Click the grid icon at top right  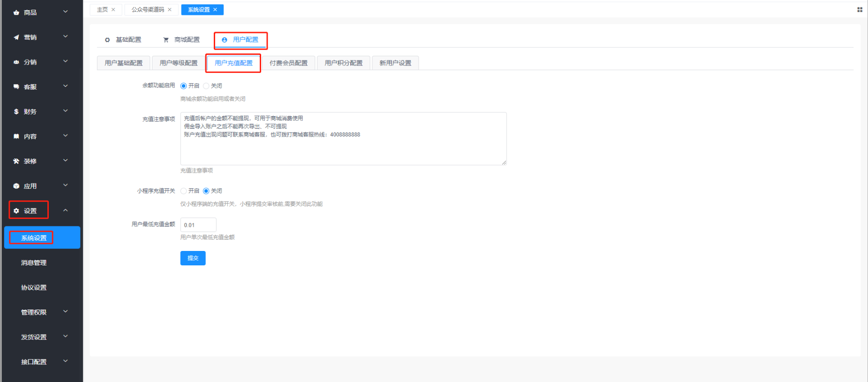[860, 10]
